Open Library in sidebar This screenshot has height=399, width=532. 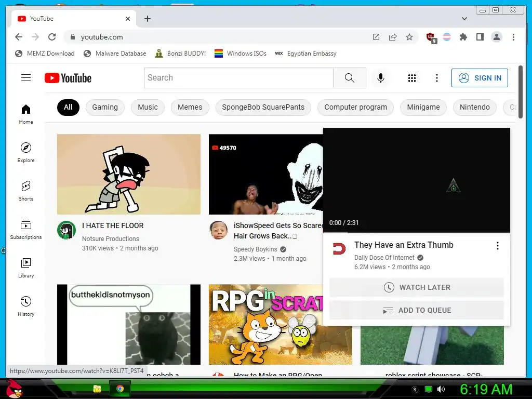click(x=26, y=268)
